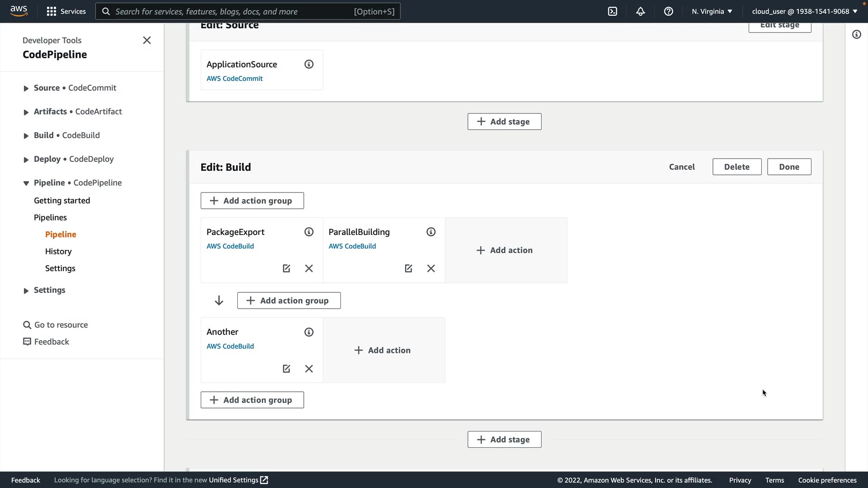Open AWS CloudShell icon
The image size is (868, 488).
click(613, 11)
